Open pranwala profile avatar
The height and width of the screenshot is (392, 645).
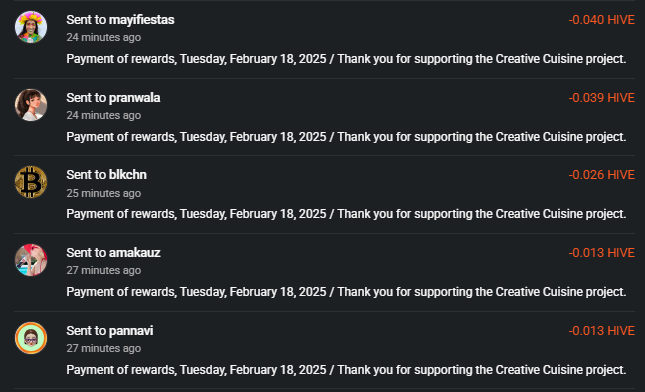click(x=31, y=105)
